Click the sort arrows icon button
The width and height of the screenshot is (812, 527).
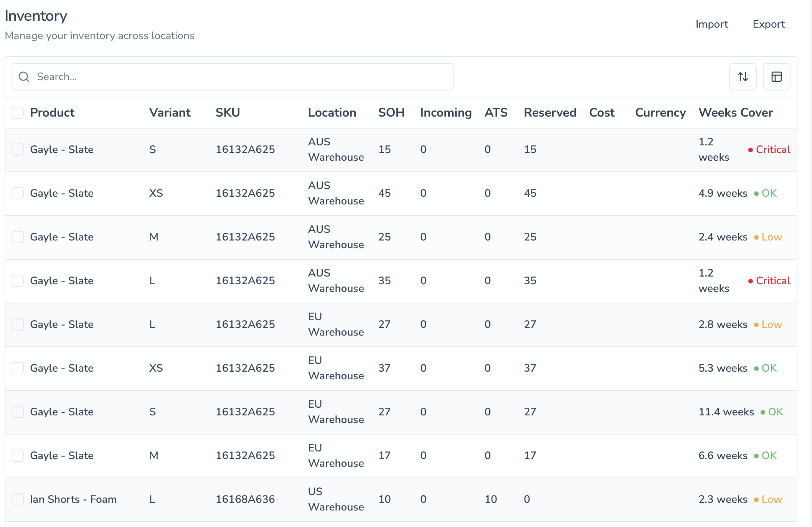point(743,77)
